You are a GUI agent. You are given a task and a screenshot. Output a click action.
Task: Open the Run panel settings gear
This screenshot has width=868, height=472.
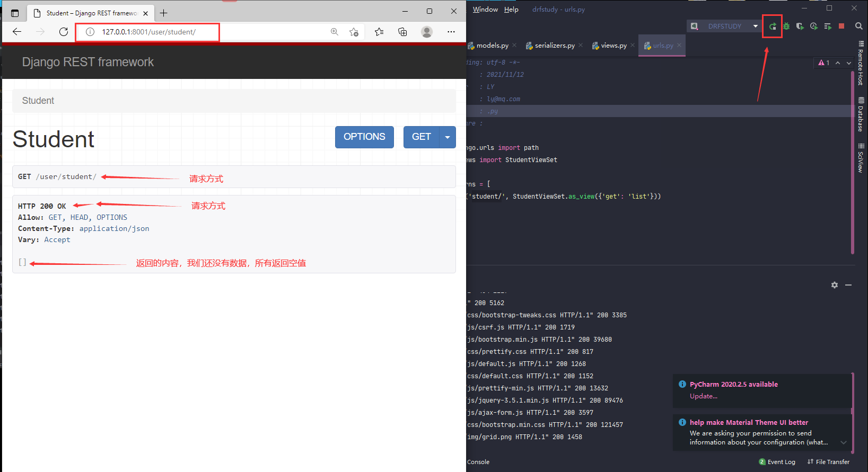coord(835,285)
